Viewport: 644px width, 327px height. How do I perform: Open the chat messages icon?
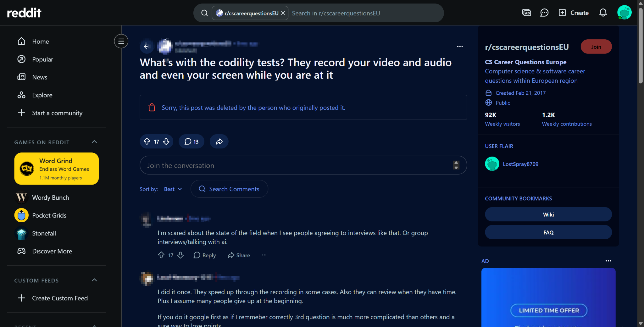[544, 13]
